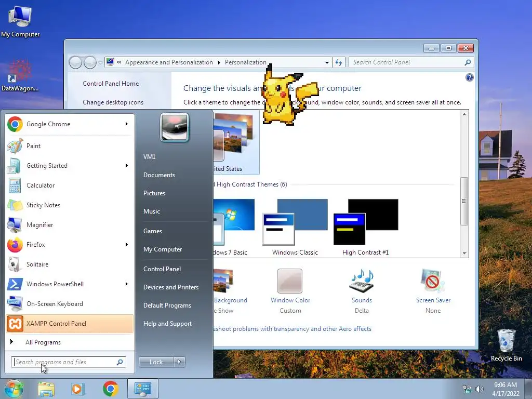Launch Calculator from Start menu
This screenshot has height=399, width=532.
[70, 185]
